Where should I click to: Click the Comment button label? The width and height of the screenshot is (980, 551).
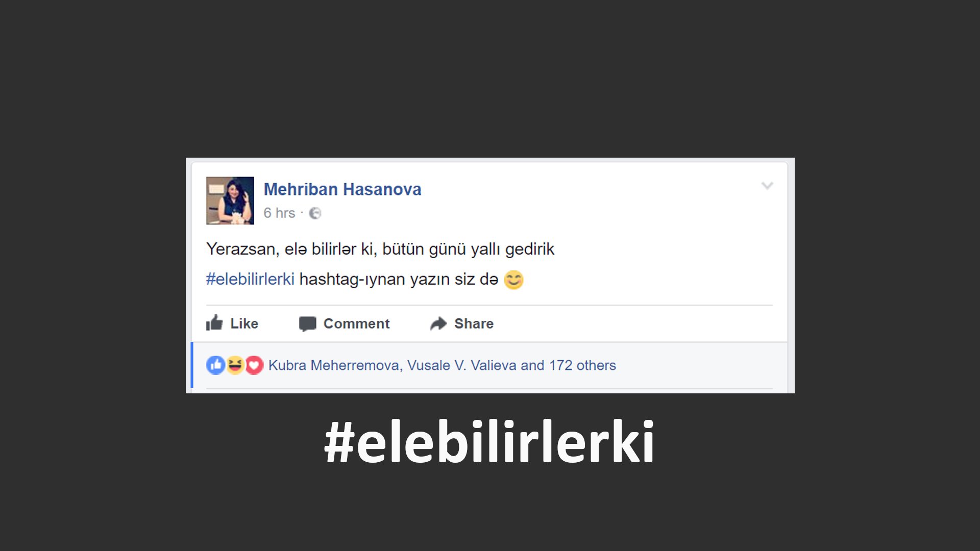[x=357, y=323]
